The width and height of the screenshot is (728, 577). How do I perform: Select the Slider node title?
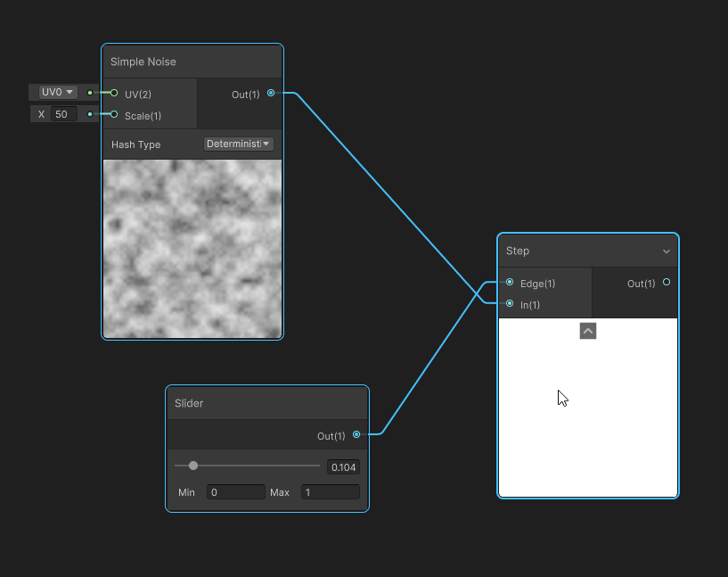[x=189, y=403]
